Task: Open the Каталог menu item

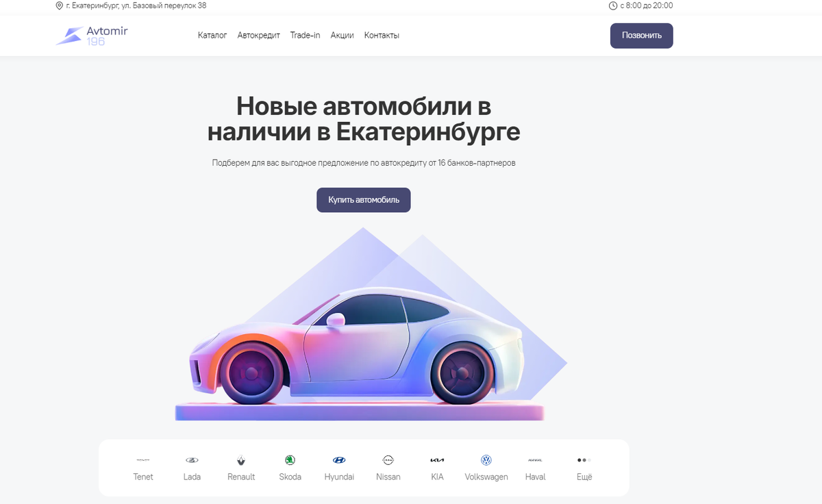Action: point(212,36)
